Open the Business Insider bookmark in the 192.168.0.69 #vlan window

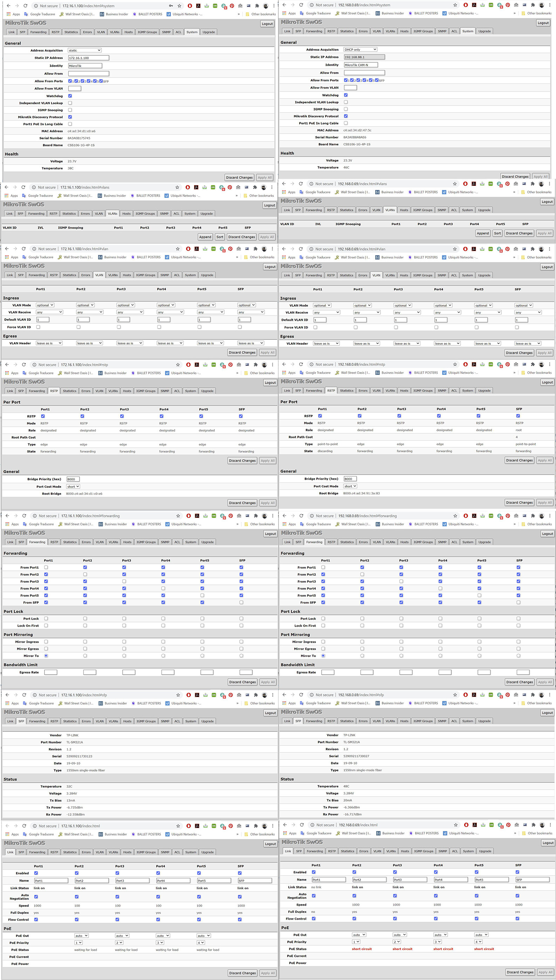point(390,257)
